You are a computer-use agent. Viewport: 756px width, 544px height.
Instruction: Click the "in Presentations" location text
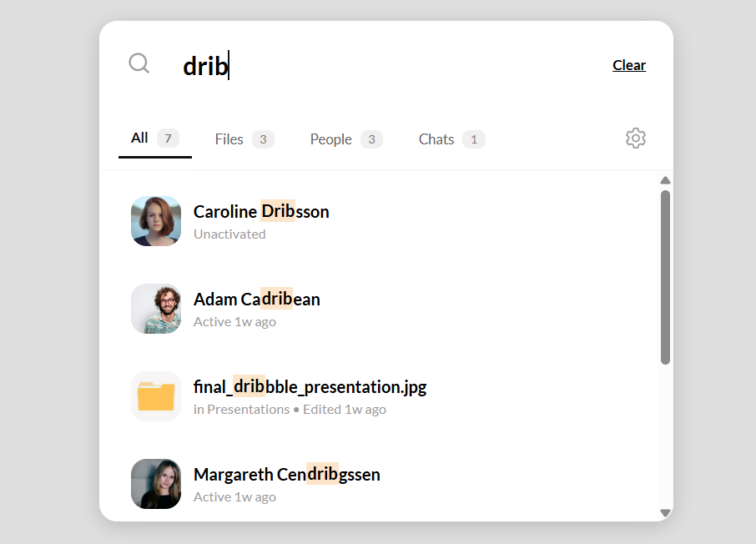click(241, 410)
